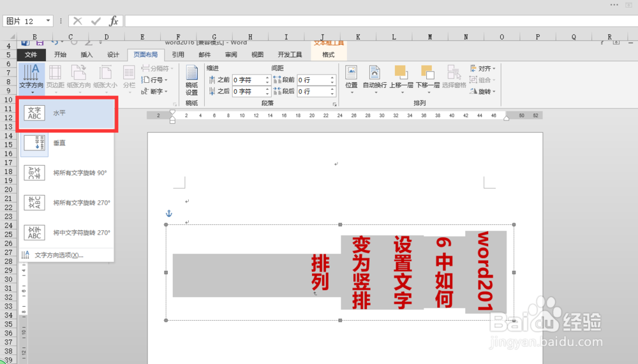Choose rotate all text 90° option

pos(67,173)
